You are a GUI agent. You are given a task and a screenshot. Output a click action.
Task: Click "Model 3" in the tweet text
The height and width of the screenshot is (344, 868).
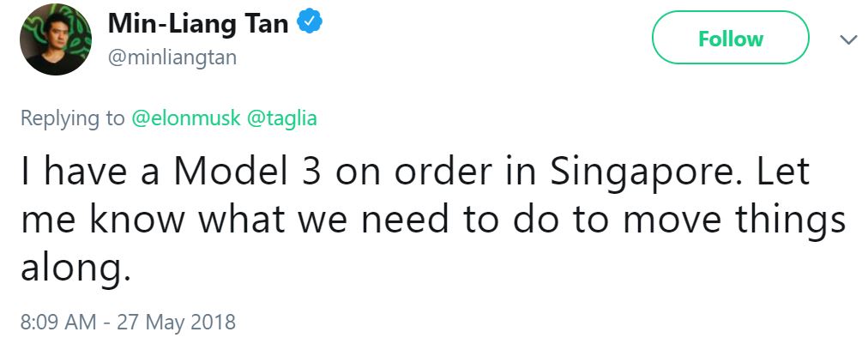pos(248,174)
